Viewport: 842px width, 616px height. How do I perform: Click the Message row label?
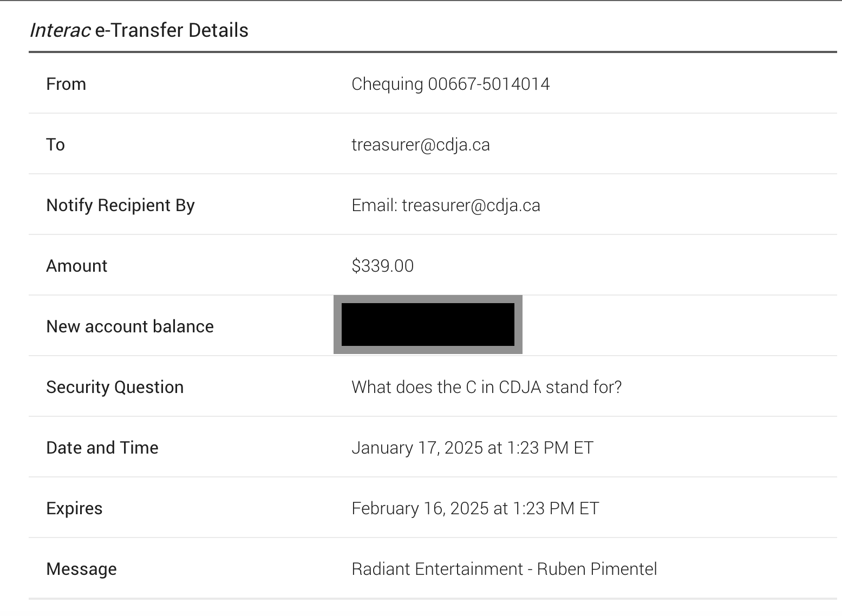point(82,569)
